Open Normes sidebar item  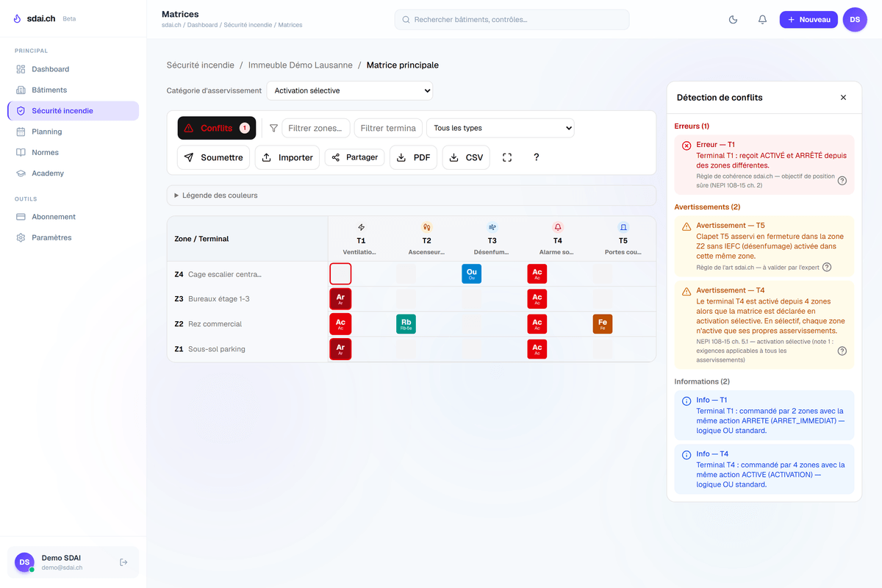(73, 152)
